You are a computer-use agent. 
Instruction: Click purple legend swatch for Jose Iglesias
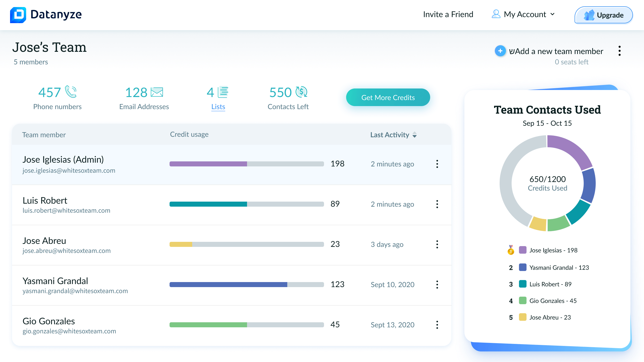[x=523, y=250]
